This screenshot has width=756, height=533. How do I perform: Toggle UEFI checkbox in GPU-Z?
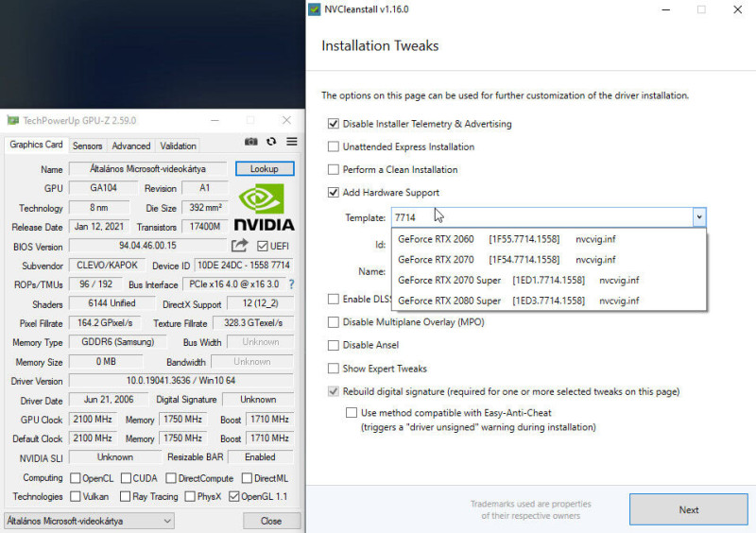[263, 246]
